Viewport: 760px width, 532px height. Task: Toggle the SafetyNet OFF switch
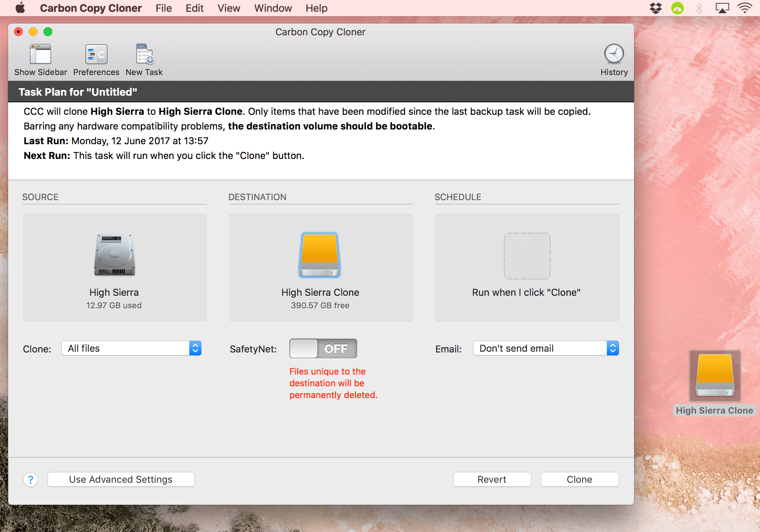point(323,348)
